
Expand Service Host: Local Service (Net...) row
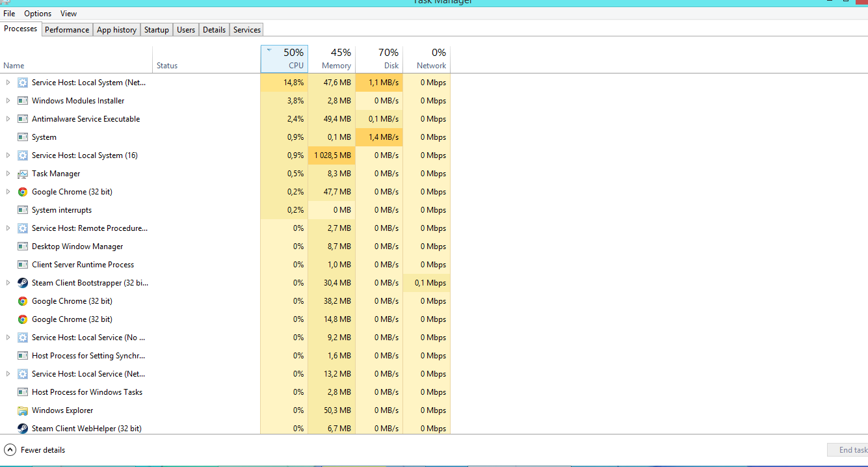8,374
